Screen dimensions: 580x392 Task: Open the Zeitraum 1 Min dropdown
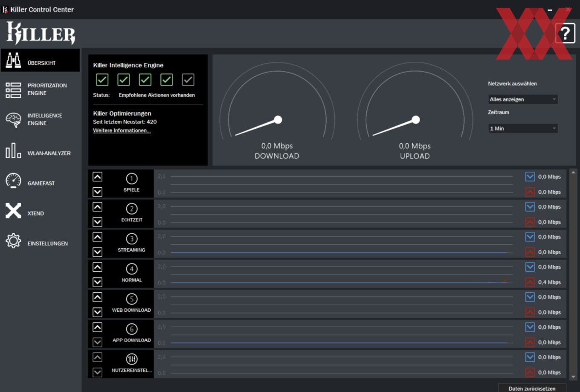click(523, 128)
